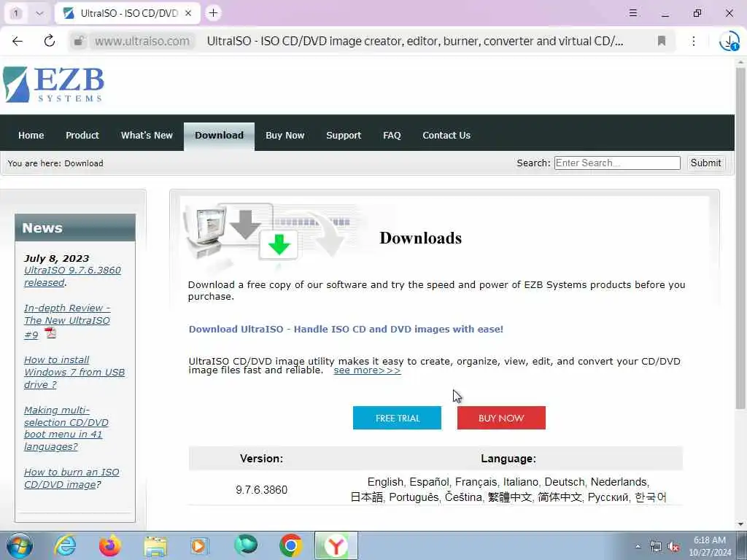Open the Support navigation item
The image size is (747, 560).
[344, 135]
